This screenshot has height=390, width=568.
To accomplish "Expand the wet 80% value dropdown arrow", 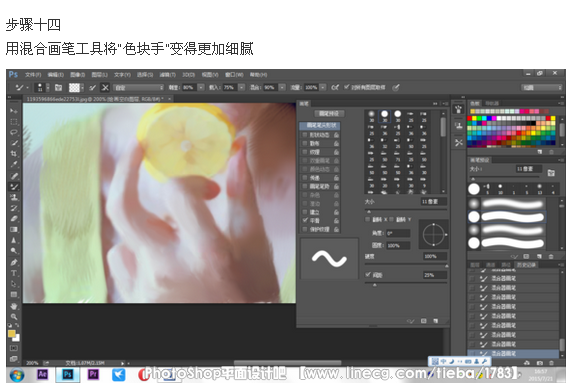I will coord(201,87).
